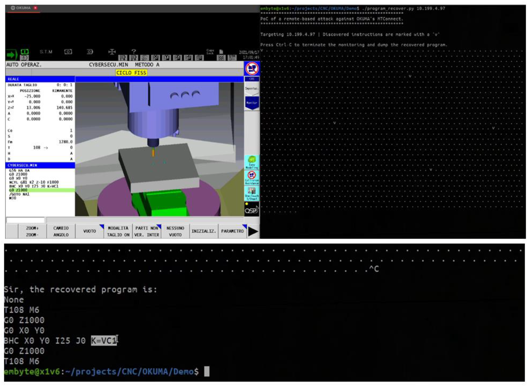Click the Caps Lock indicator
Screen dimensions: 532x392
coord(210,52)
